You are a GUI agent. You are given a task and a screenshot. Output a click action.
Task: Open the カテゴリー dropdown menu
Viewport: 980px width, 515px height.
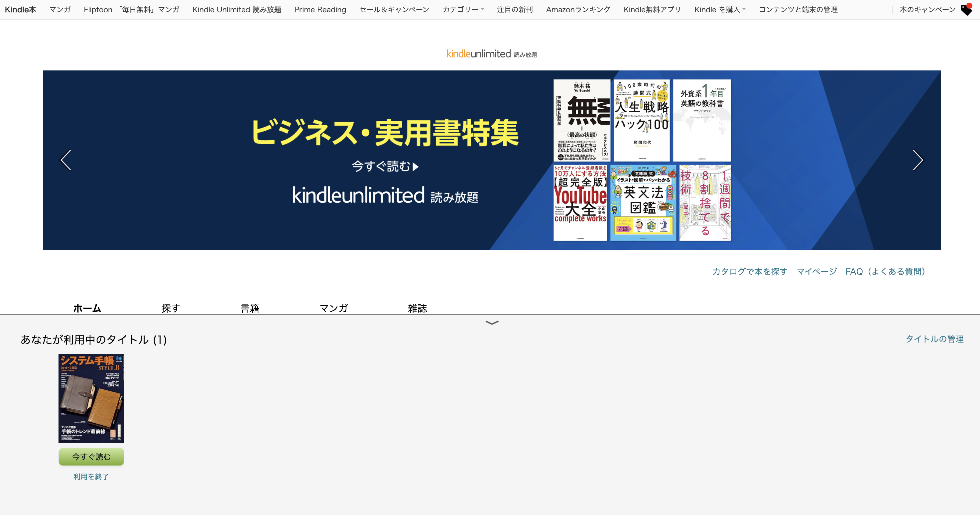coord(463,10)
